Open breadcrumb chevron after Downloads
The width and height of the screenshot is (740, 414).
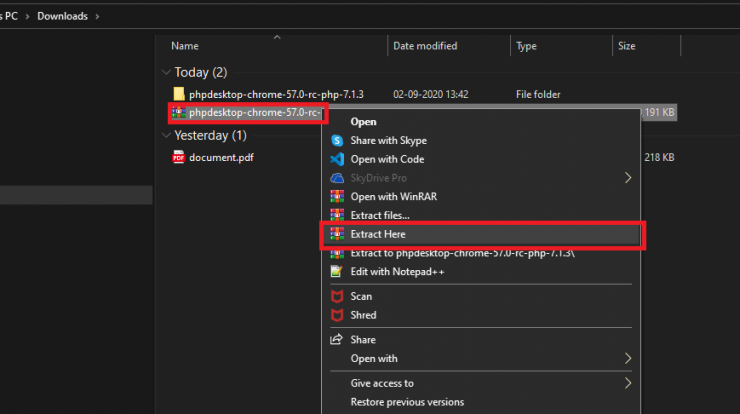(x=97, y=17)
